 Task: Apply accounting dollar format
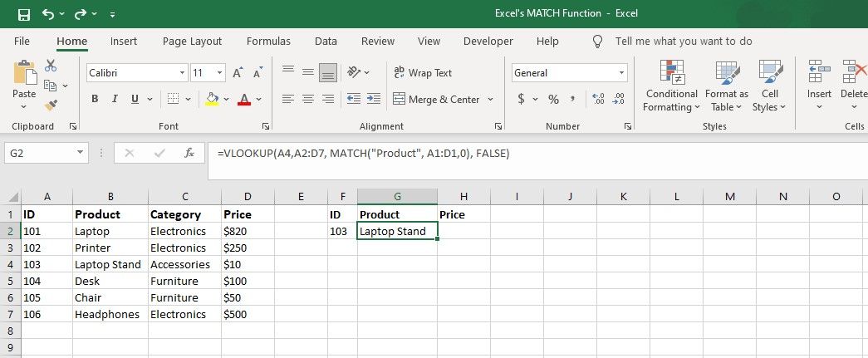point(521,99)
